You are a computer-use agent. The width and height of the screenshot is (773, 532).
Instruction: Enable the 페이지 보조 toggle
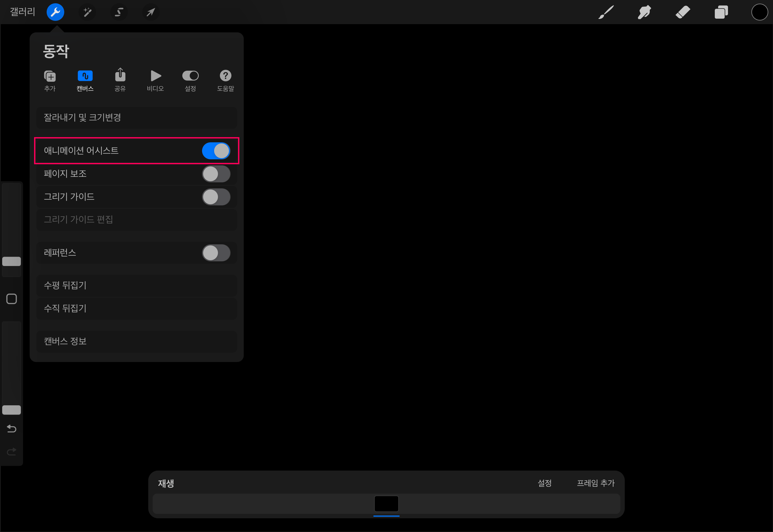(216, 174)
